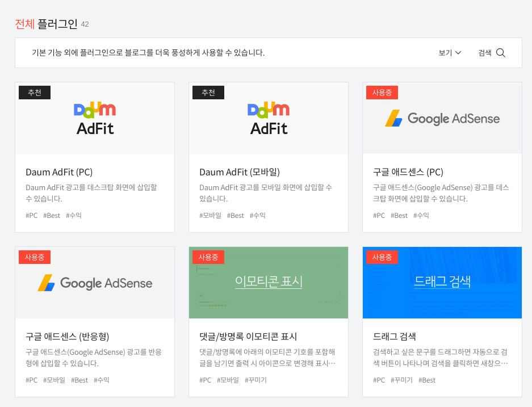Click the 검색 search label
The height and width of the screenshot is (407, 532).
pyautogui.click(x=485, y=53)
